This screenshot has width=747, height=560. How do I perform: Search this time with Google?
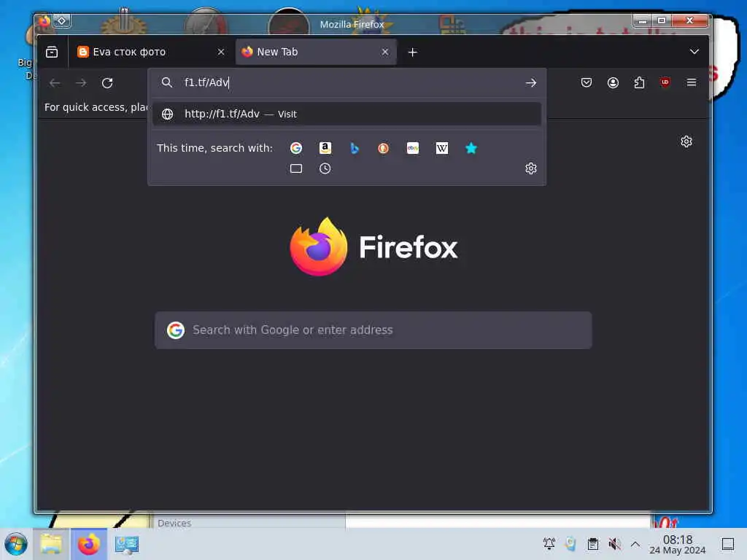[296, 148]
